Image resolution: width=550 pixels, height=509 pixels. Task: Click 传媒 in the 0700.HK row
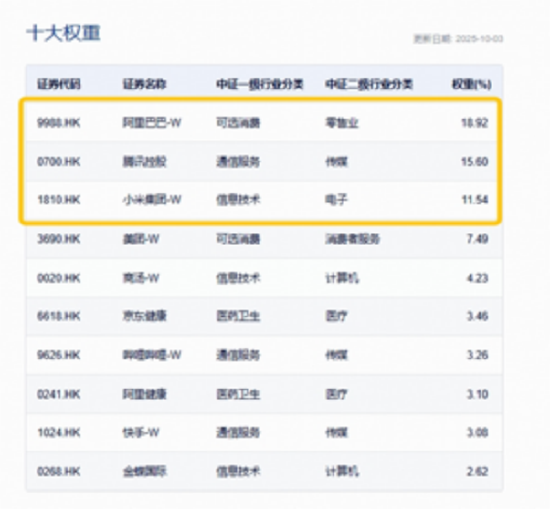pyautogui.click(x=336, y=162)
